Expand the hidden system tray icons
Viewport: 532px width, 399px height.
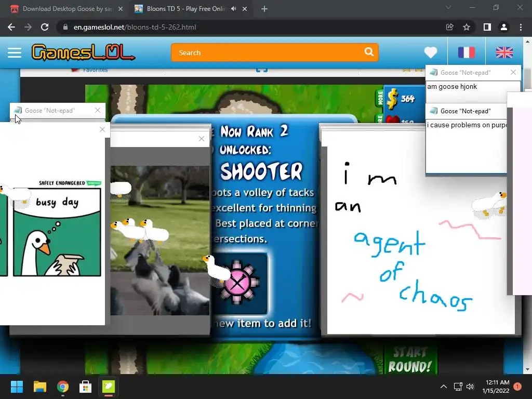pyautogui.click(x=444, y=387)
